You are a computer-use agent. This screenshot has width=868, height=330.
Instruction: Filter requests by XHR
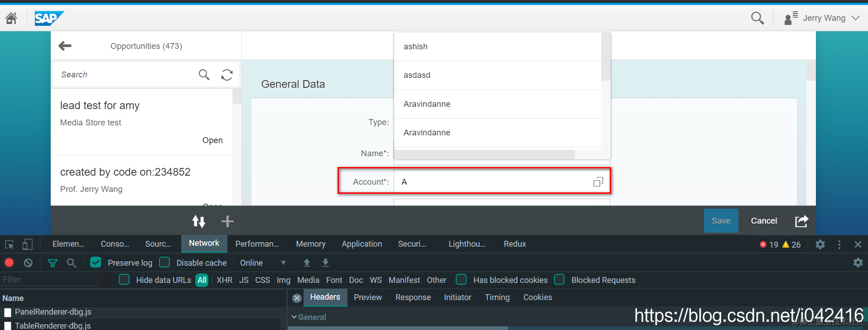[x=224, y=280]
